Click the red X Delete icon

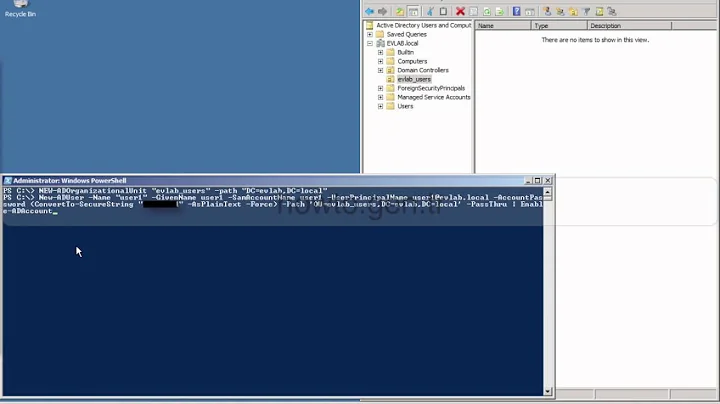(460, 11)
